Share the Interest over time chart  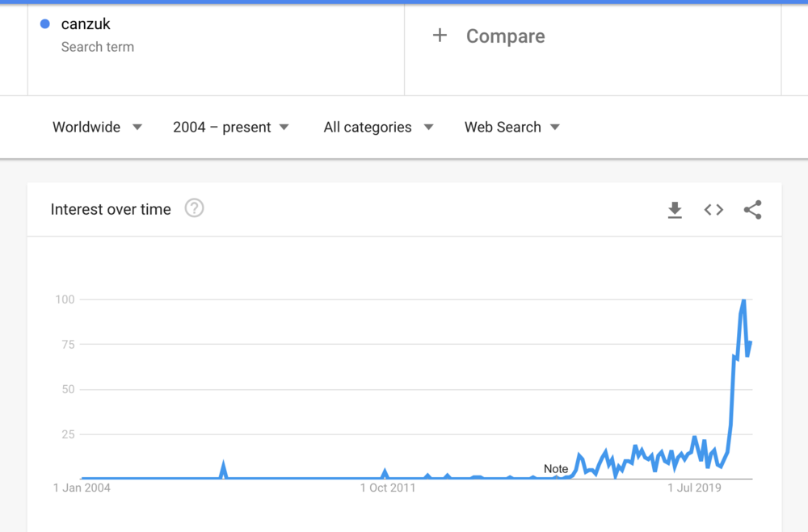tap(752, 210)
